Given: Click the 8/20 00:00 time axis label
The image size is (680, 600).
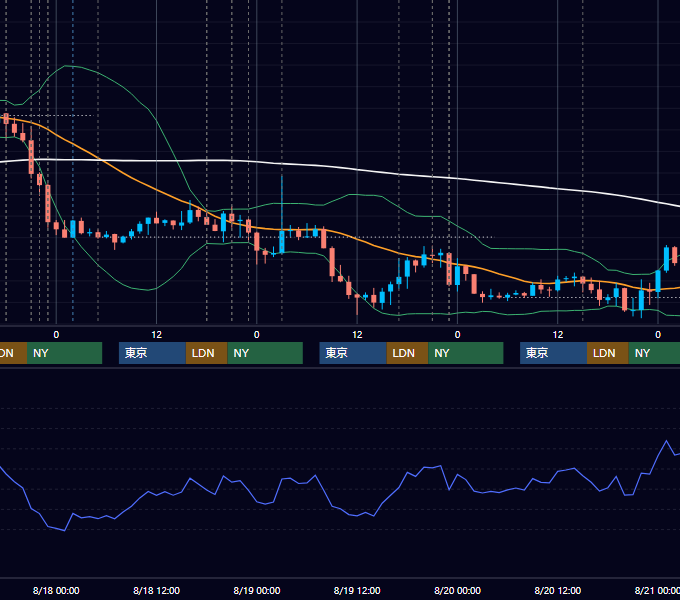Looking at the screenshot, I should coord(457,590).
